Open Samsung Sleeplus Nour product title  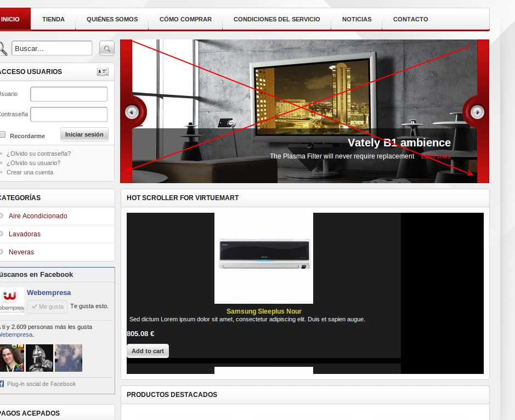[264, 311]
